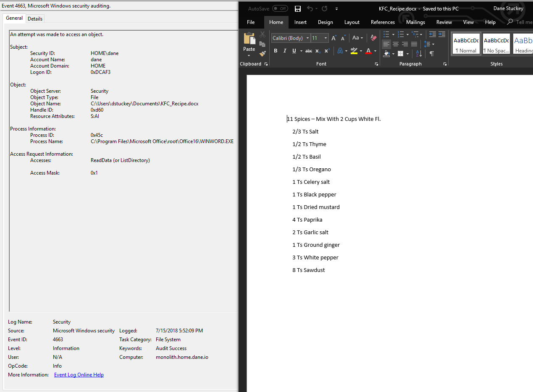This screenshot has width=533, height=392.
Task: Apply the yellow text highlight color
Action: (354, 51)
